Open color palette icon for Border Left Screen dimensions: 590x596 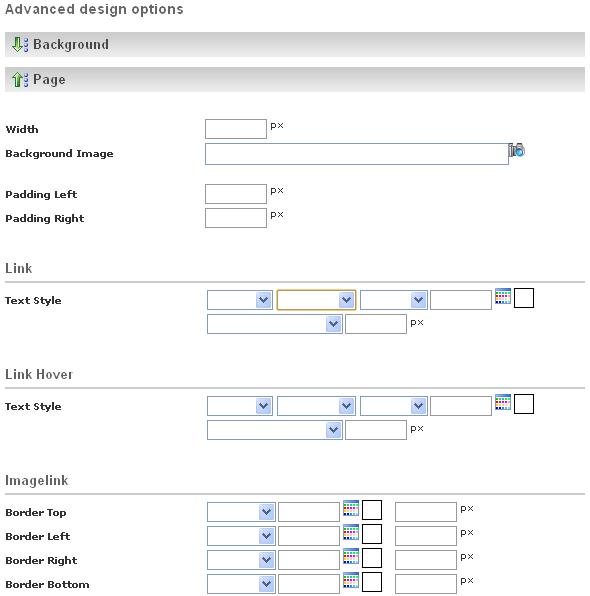(351, 533)
